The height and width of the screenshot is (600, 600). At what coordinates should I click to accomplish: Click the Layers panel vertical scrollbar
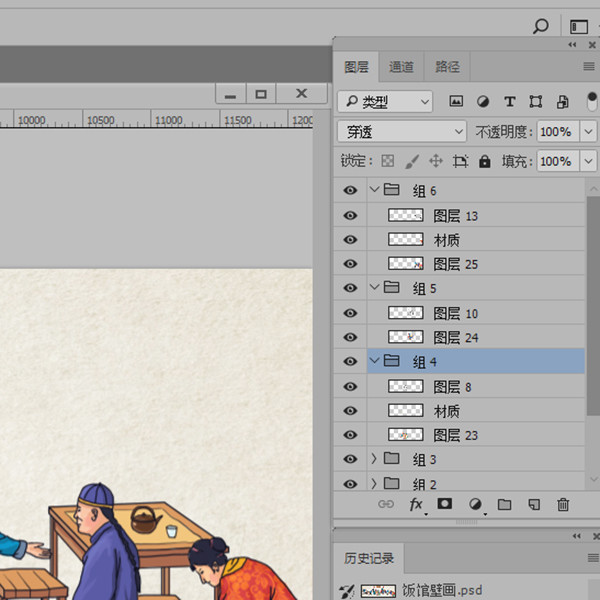[x=593, y=305]
